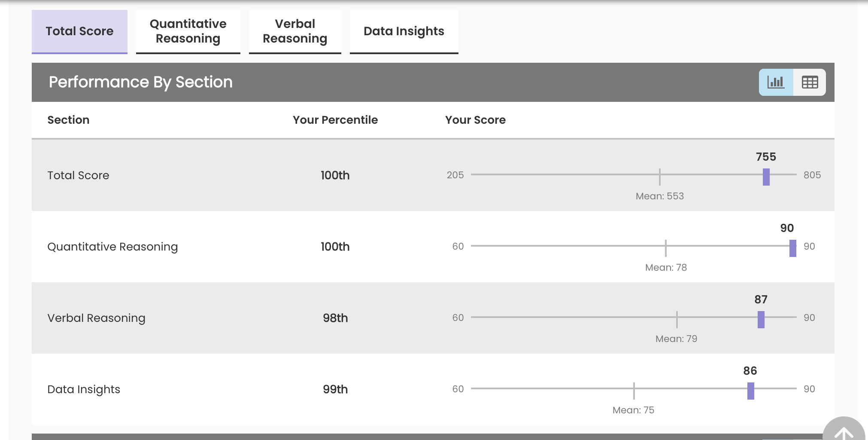The image size is (868, 440).
Task: Click the Your Percentile column header
Action: point(335,120)
